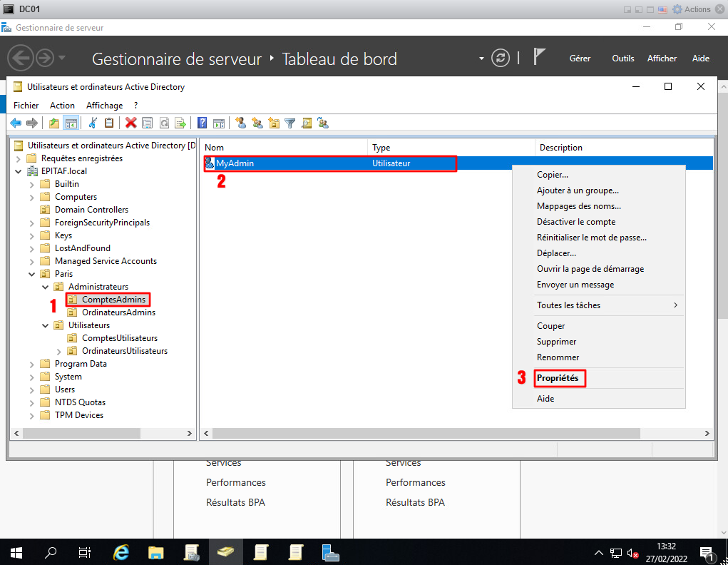728x565 pixels.
Task: Collapse the EPITAF.local domain node
Action: [x=18, y=171]
